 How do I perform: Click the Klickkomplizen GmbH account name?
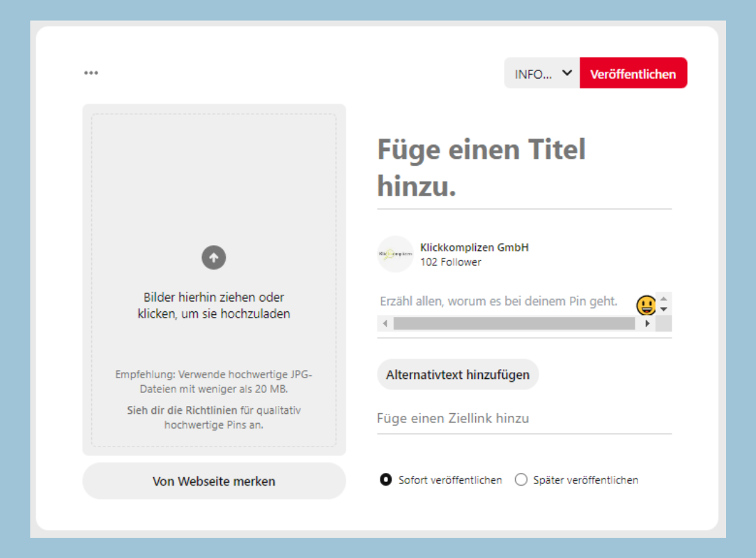pyautogui.click(x=475, y=248)
